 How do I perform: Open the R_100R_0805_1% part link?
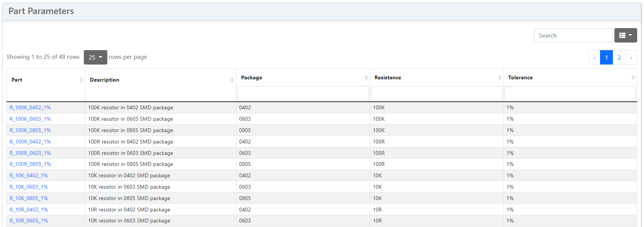30,164
